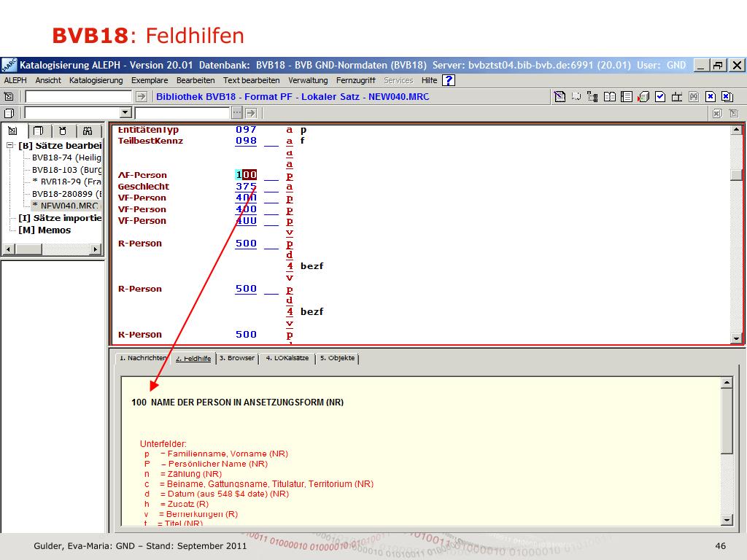Open the combo box dropdown arrow in second toolbar row
The image size is (747, 560).
125,113
